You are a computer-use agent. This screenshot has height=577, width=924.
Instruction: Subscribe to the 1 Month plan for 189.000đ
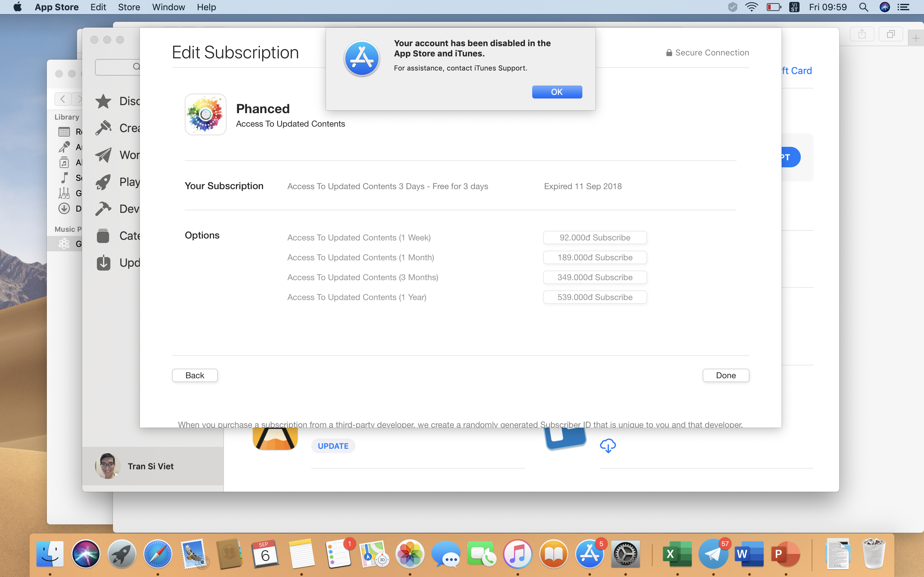(x=595, y=258)
